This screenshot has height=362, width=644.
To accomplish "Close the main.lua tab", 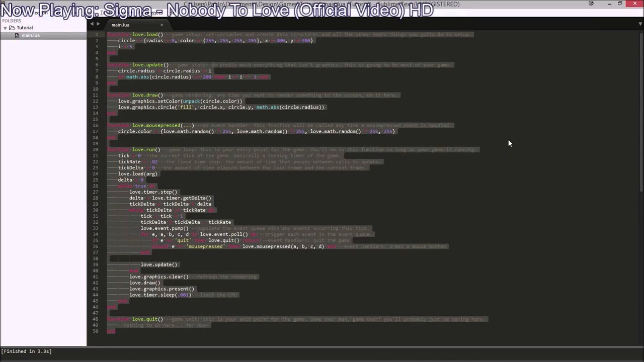I will (162, 25).
